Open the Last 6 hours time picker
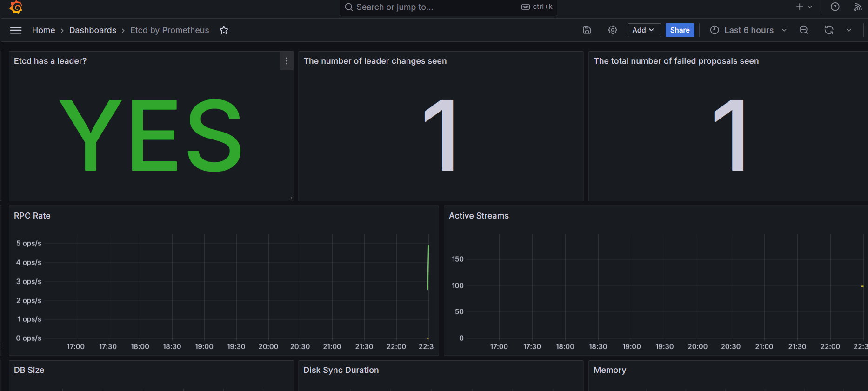 (x=748, y=30)
